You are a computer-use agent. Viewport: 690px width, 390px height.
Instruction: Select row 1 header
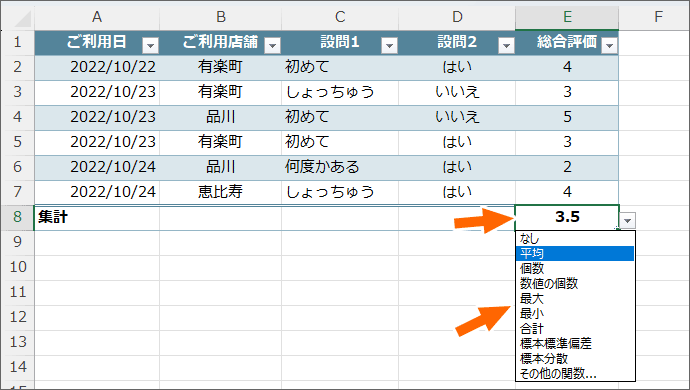point(17,42)
